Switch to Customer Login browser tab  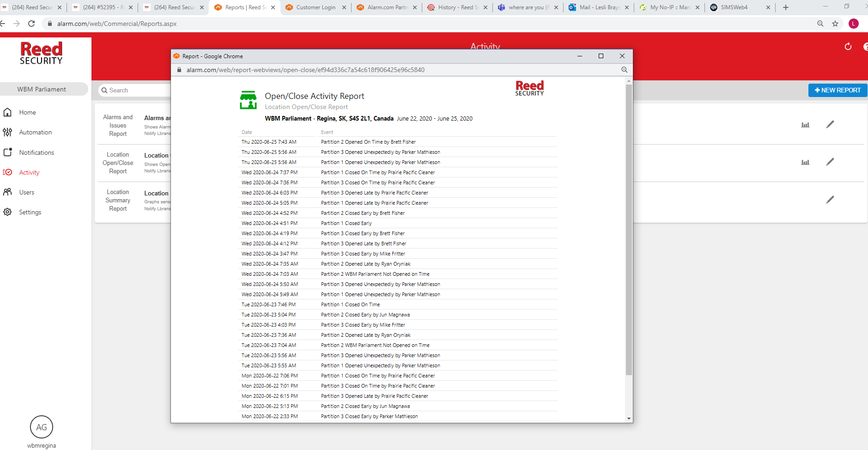[316, 7]
